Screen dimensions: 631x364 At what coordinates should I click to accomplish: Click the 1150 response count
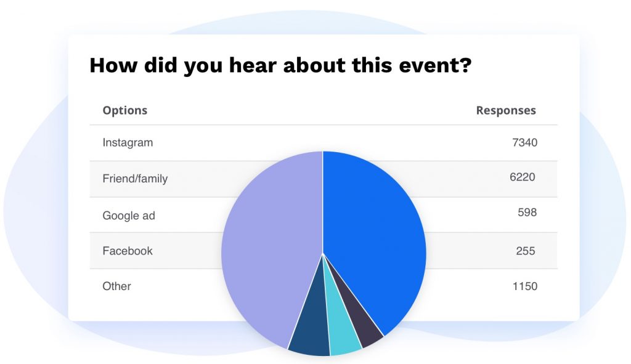tap(524, 286)
